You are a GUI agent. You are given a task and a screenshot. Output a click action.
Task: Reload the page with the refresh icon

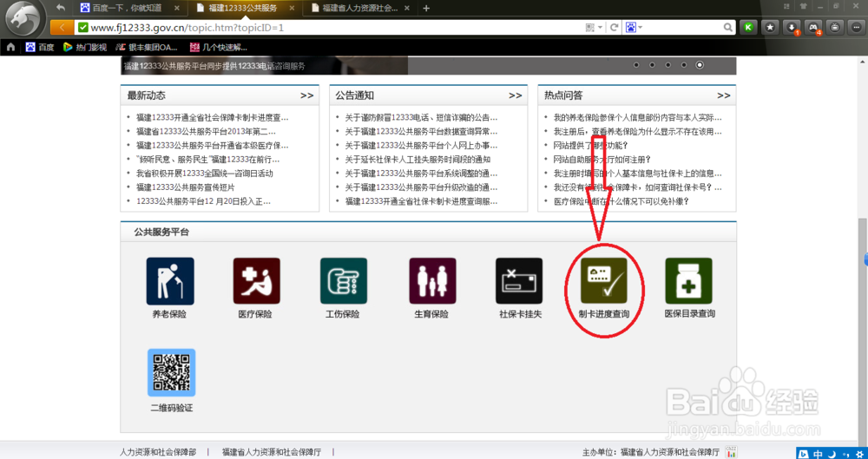pyautogui.click(x=614, y=27)
